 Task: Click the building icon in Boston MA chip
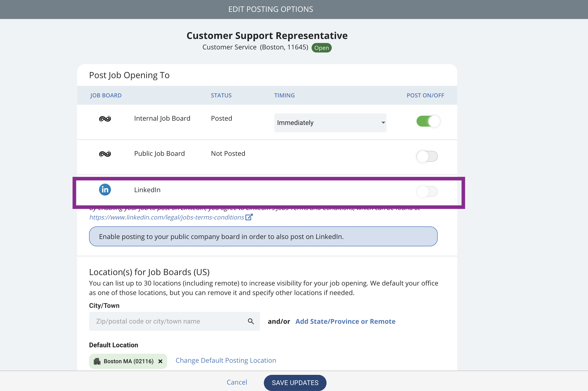click(97, 361)
